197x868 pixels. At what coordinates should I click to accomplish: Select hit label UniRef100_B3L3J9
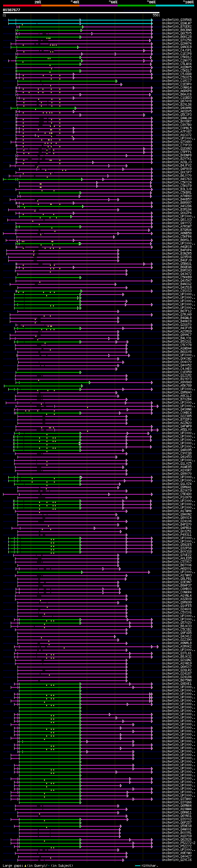[x=176, y=189]
